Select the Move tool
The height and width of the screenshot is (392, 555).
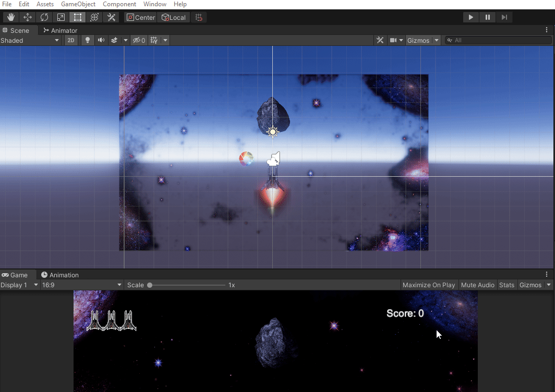pos(27,17)
